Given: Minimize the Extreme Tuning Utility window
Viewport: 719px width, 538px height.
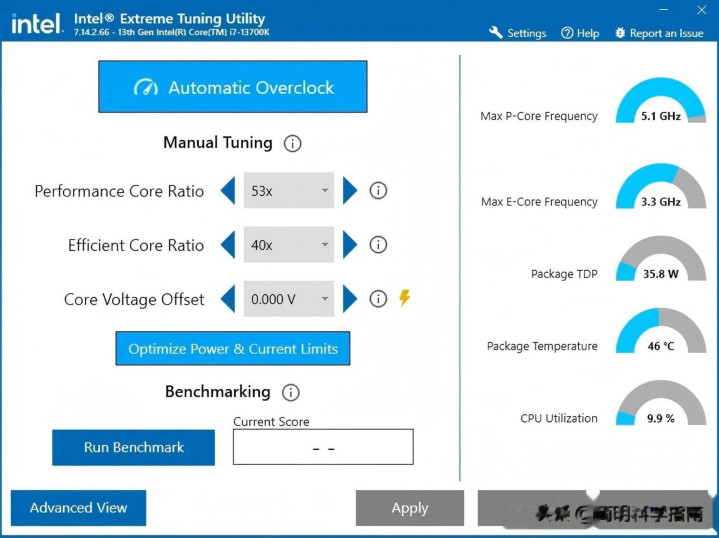Looking at the screenshot, I should coord(664,10).
